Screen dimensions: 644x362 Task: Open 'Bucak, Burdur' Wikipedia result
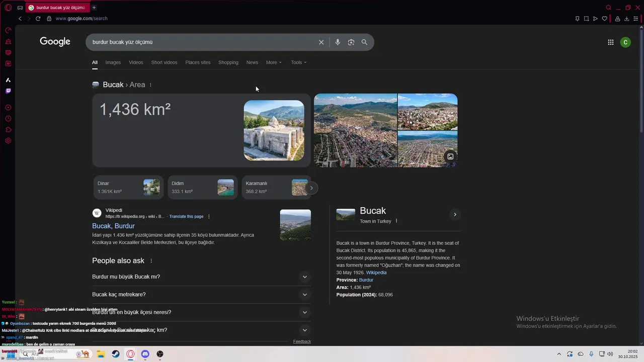tap(113, 226)
